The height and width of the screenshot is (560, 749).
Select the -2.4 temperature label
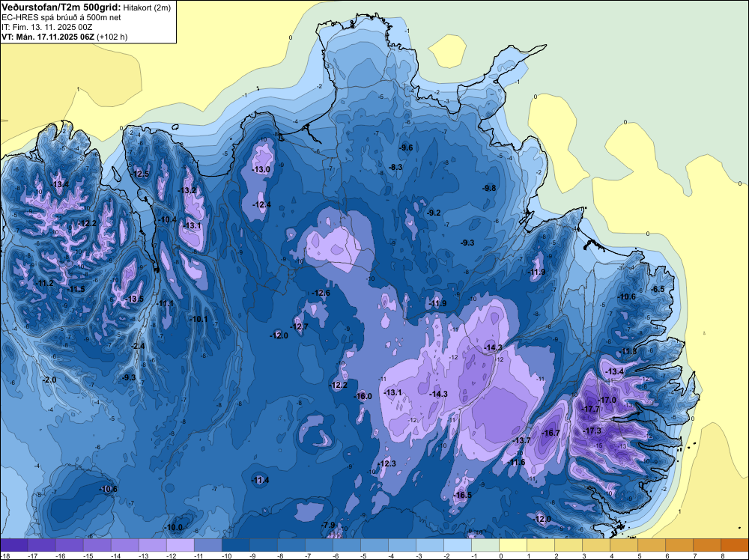click(138, 346)
